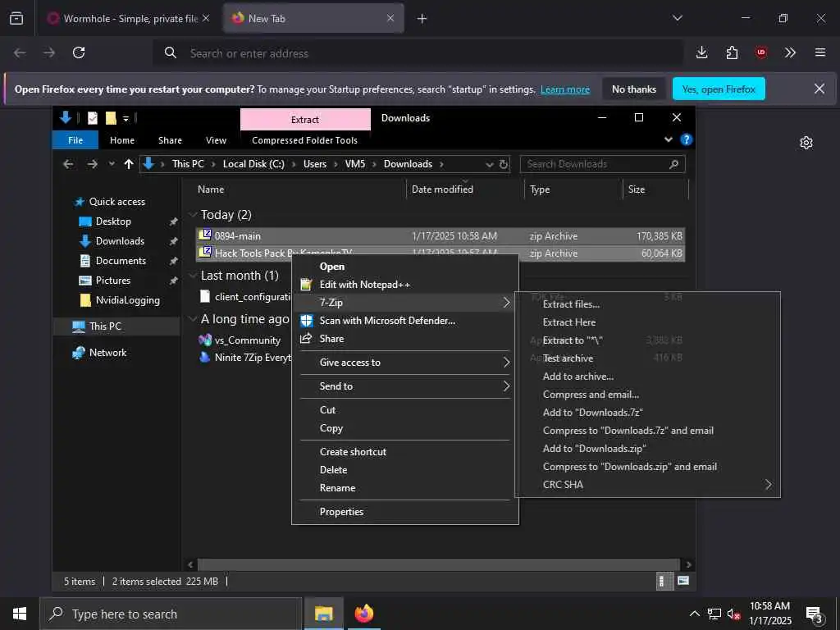The width and height of the screenshot is (840, 630).
Task: Open the Send to submenu
Action: pyautogui.click(x=405, y=386)
